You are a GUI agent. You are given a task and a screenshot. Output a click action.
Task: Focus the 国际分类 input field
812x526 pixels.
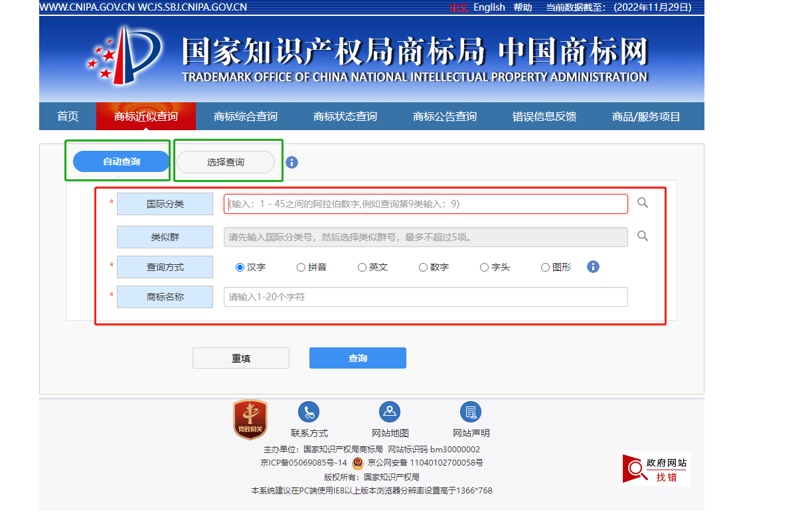[426, 204]
